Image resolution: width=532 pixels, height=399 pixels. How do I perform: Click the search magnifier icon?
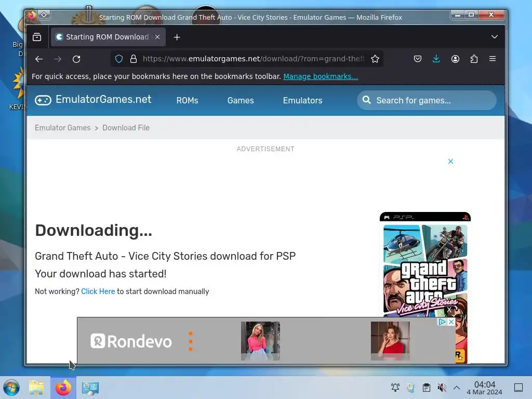click(x=366, y=100)
